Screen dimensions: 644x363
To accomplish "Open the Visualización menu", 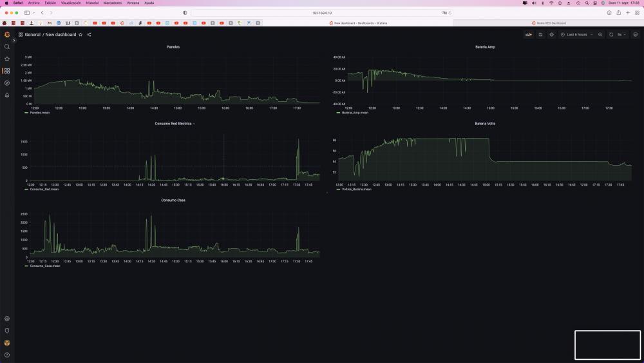I will 71,3.
